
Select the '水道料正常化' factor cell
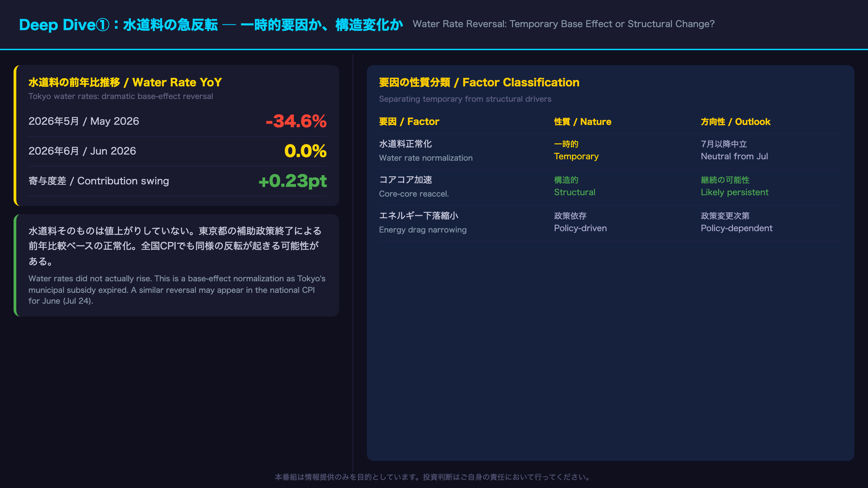click(x=406, y=144)
